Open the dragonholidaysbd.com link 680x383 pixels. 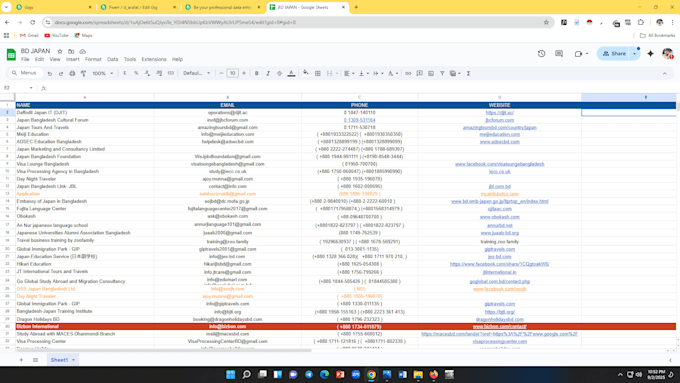500,319
